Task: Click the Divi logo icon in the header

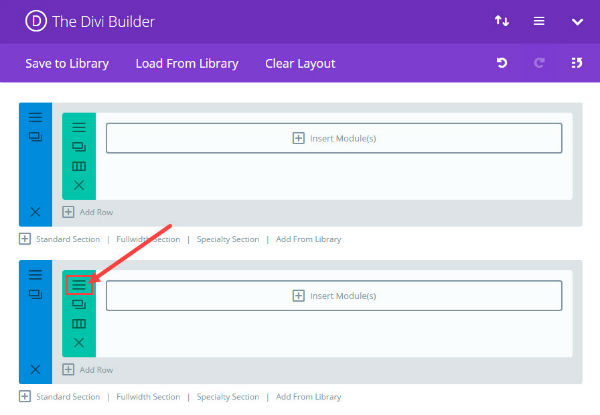Action: click(36, 21)
